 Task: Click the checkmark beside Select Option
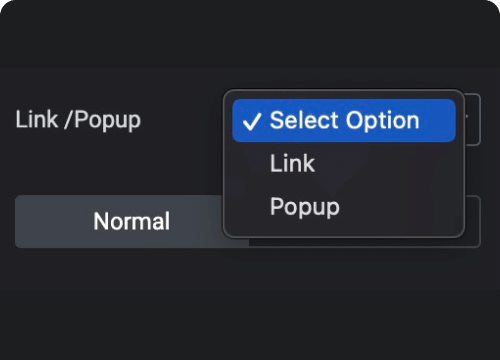(251, 121)
